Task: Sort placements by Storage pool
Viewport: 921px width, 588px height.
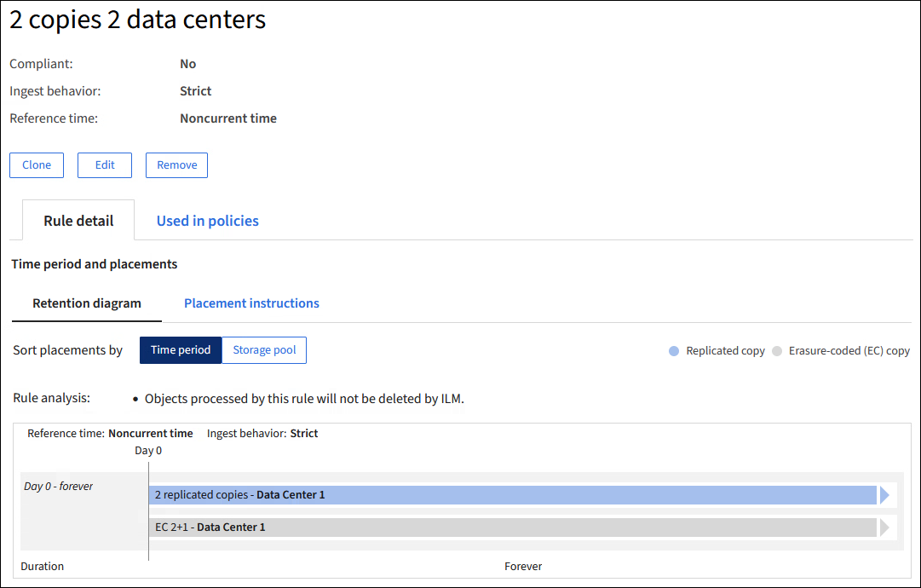Action: [x=264, y=350]
